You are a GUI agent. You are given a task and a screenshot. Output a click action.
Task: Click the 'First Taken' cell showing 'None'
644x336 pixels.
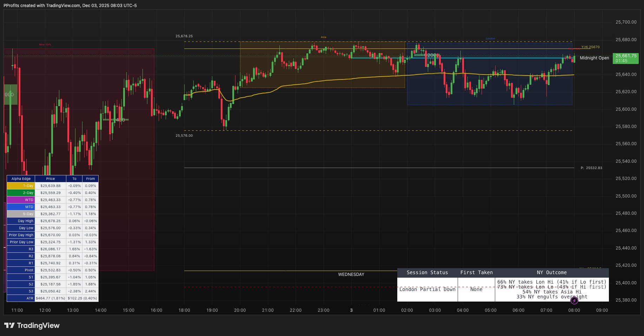click(476, 289)
